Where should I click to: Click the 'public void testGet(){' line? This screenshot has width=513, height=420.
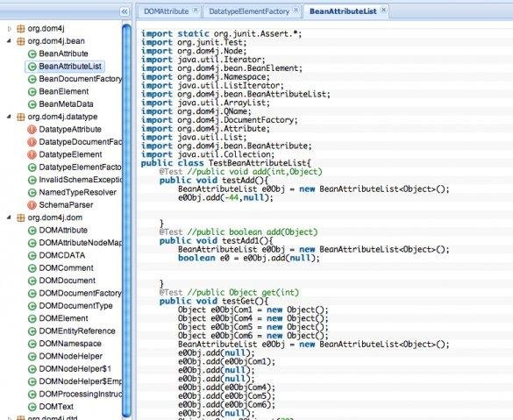coord(214,301)
